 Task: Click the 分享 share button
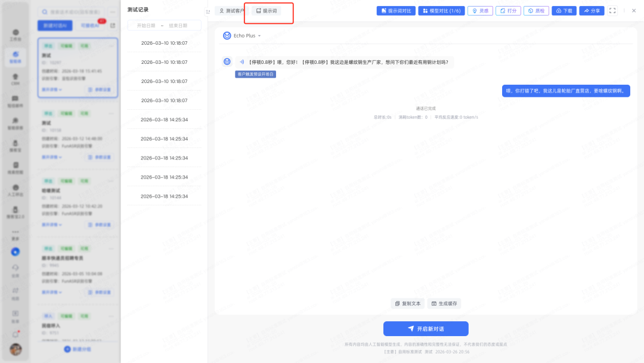pos(592,11)
